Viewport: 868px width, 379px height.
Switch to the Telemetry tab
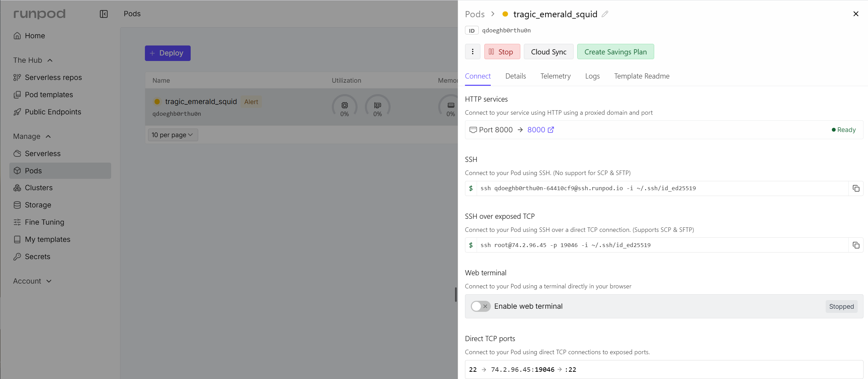pos(555,76)
